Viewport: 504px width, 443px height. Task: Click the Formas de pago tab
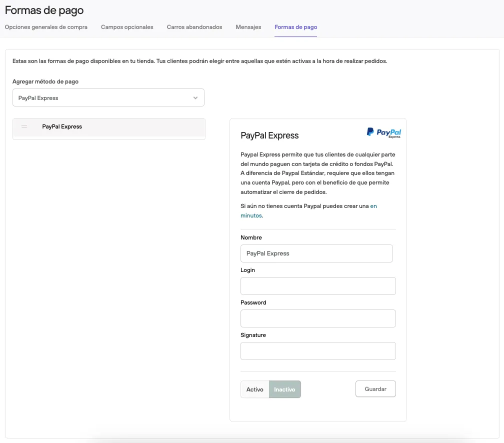[295, 27]
